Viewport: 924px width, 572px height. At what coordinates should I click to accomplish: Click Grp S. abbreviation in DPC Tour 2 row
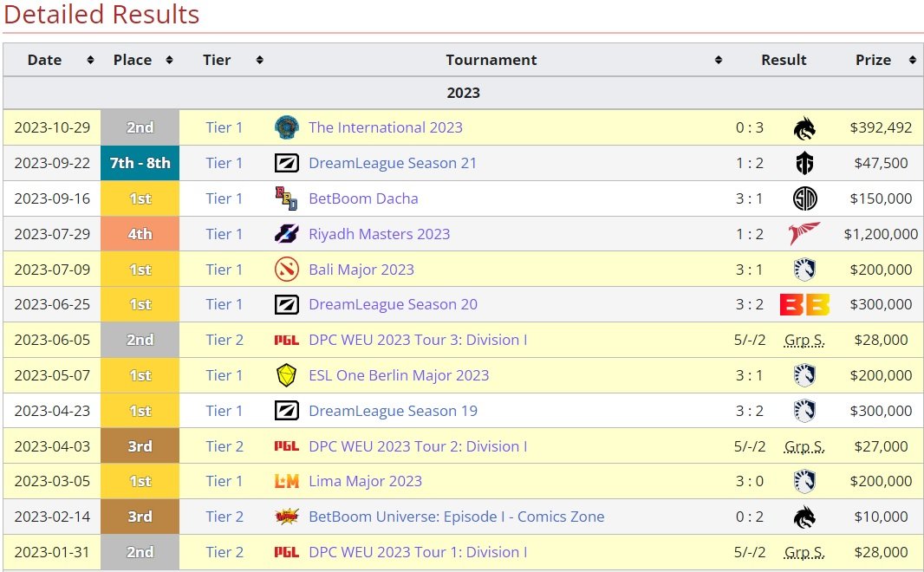[804, 446]
